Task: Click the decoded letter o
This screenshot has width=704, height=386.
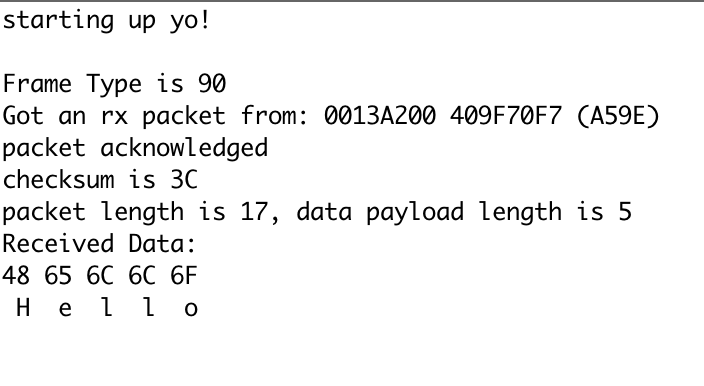Action: pyautogui.click(x=191, y=309)
